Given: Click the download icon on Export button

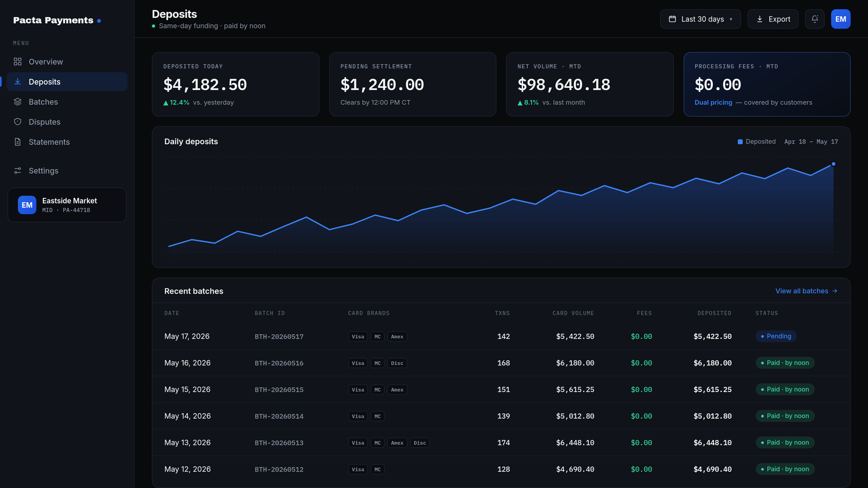Looking at the screenshot, I should tap(759, 19).
